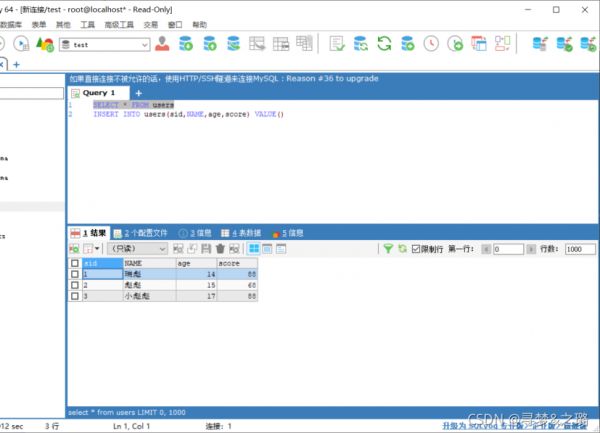
Task: Click the refresh icon beside the filter
Action: [x=402, y=248]
